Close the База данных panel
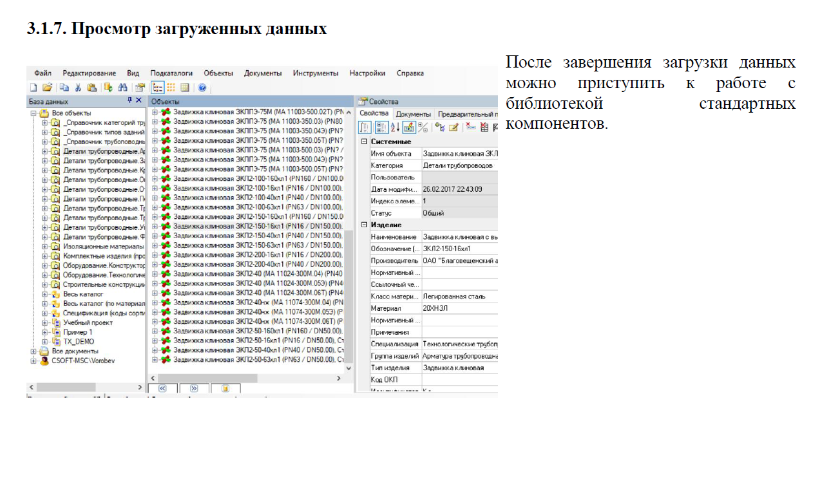Viewport: 831px width, 504px height. click(139, 101)
